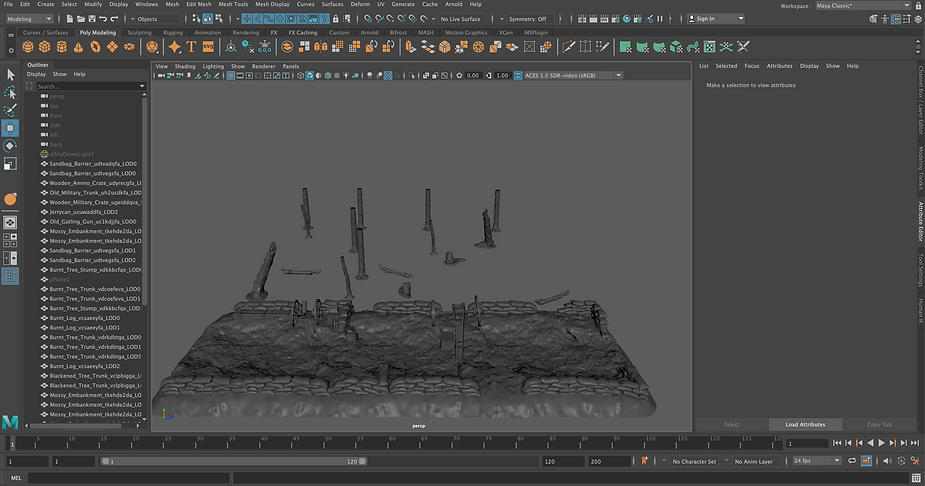Click the Type text tool shelf icon
Viewport: 925px width, 486px height.
191,47
